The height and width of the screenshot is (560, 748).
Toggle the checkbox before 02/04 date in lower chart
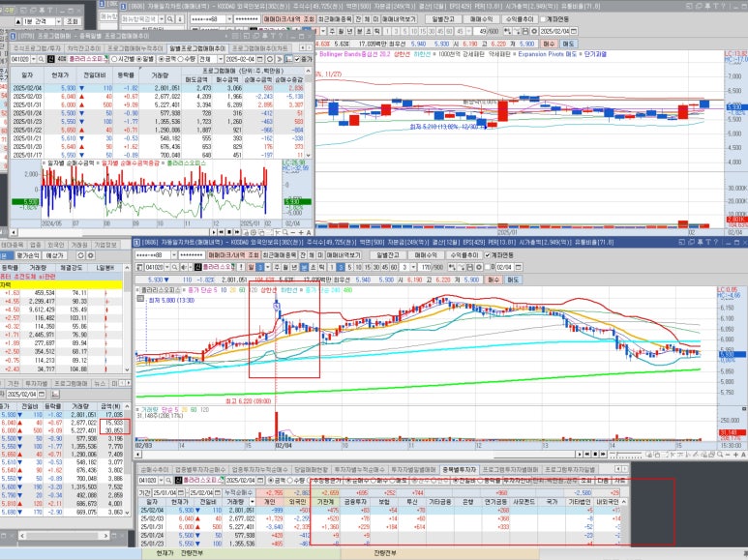pyautogui.click(x=488, y=267)
